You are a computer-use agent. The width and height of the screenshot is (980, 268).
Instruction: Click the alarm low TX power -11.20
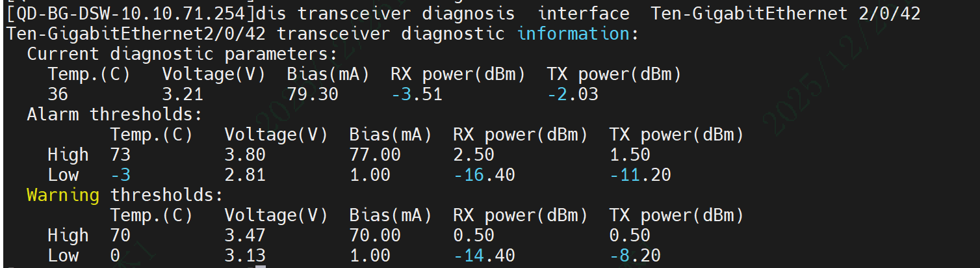coord(640,175)
